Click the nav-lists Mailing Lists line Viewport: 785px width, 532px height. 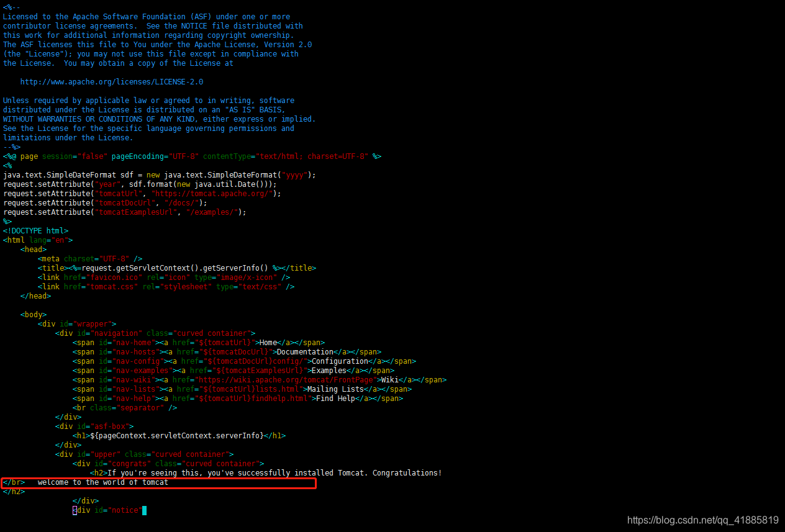[242, 389]
